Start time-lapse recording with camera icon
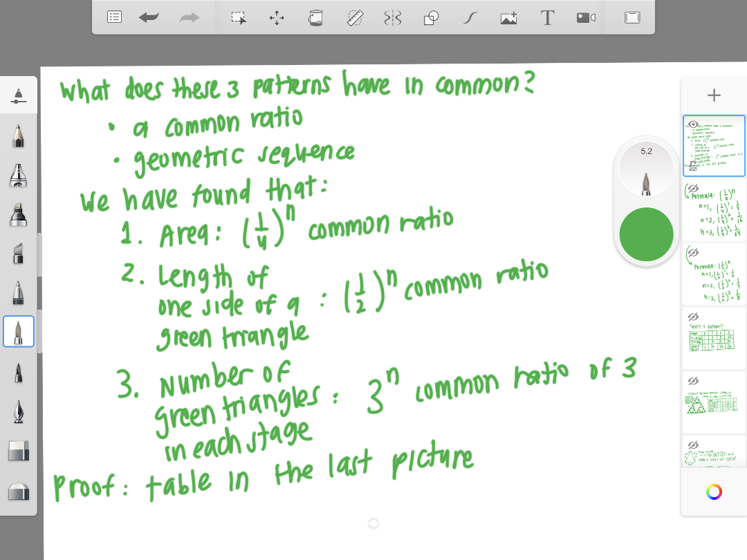Viewport: 747px width, 560px height. (x=586, y=18)
